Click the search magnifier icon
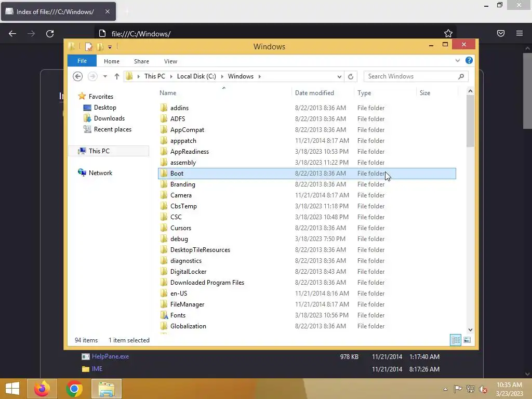 pos(461,76)
